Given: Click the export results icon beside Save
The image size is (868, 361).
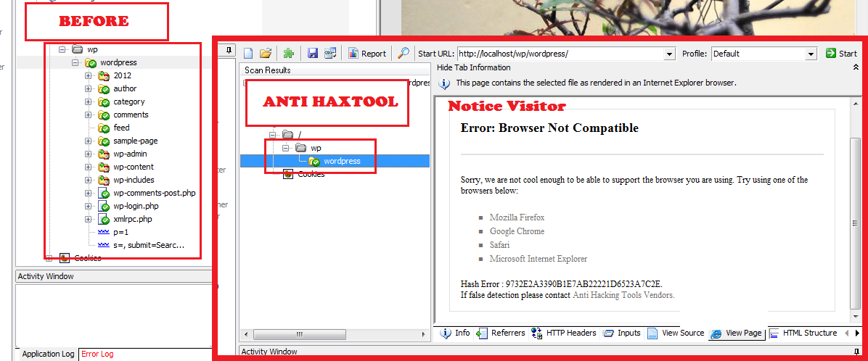Looking at the screenshot, I should coord(330,54).
